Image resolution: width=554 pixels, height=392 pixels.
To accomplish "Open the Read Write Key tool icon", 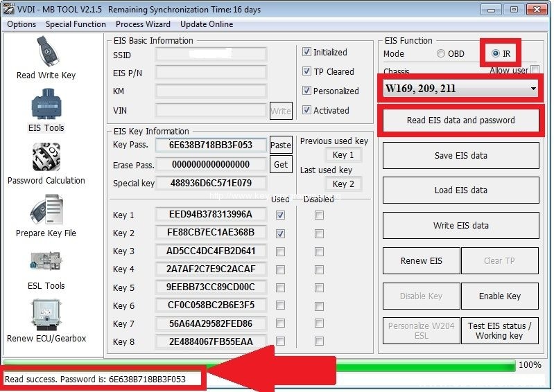I will pos(46,51).
